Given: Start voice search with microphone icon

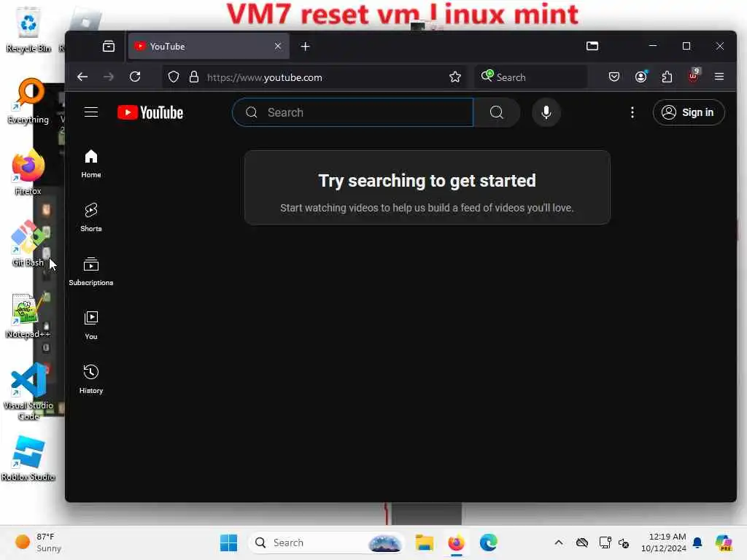Looking at the screenshot, I should 546,112.
